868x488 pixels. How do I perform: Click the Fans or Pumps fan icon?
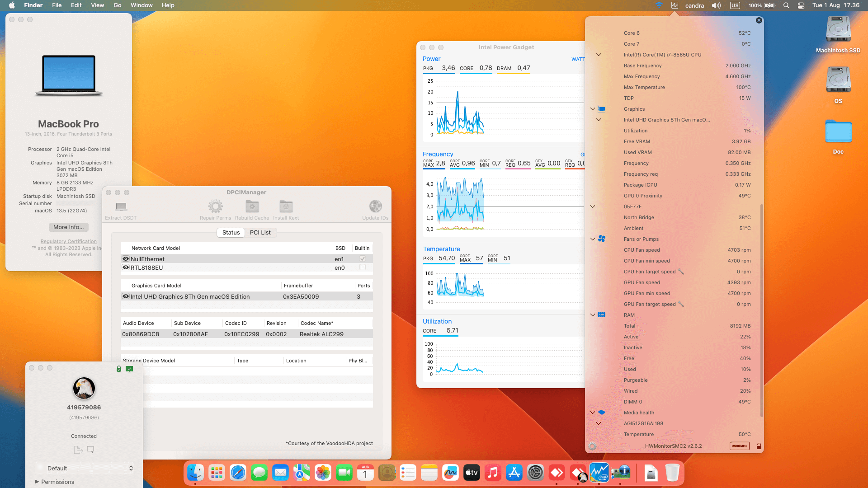point(601,239)
